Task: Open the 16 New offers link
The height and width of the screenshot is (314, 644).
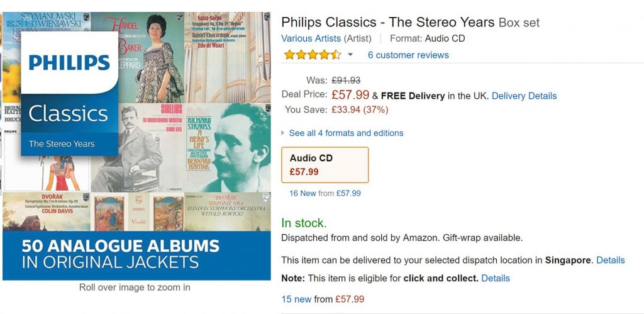Action: tap(303, 193)
